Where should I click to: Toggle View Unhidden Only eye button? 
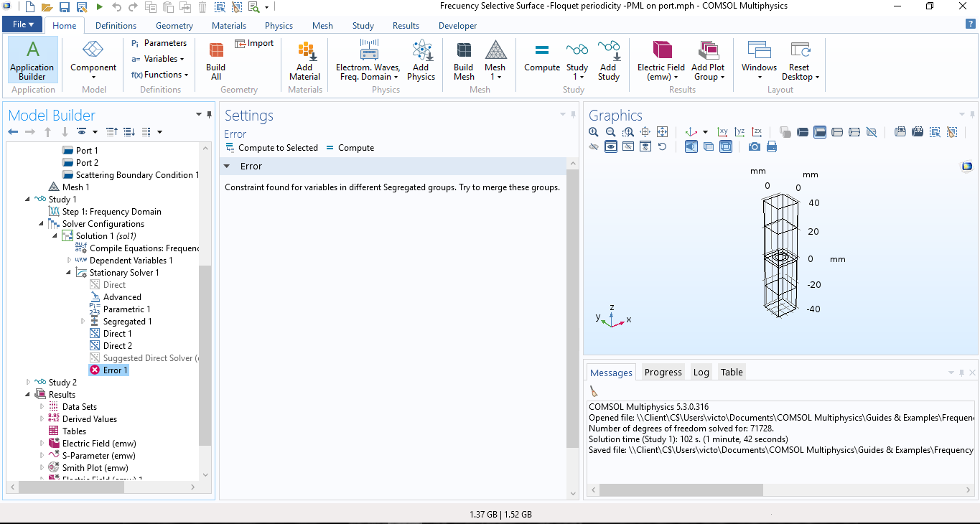(610, 146)
